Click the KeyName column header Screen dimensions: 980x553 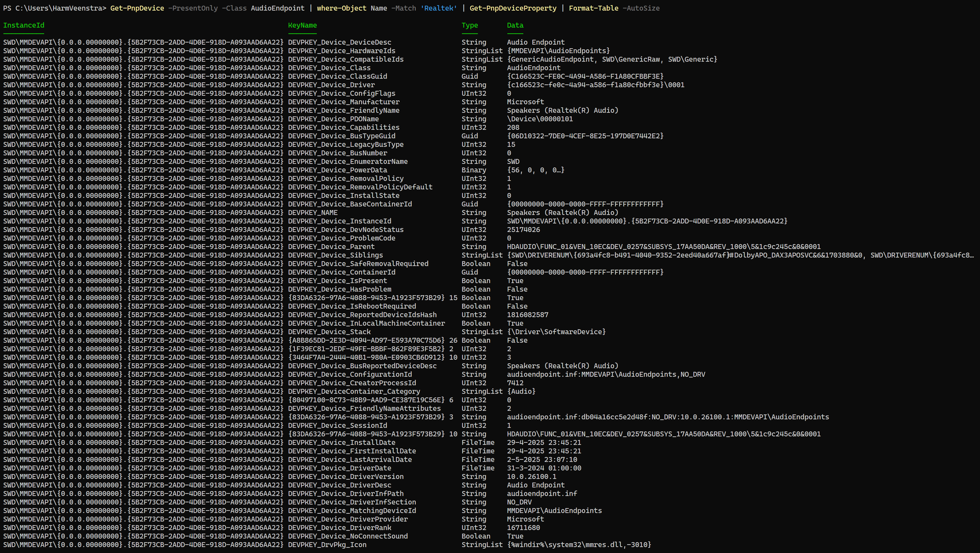tap(302, 25)
